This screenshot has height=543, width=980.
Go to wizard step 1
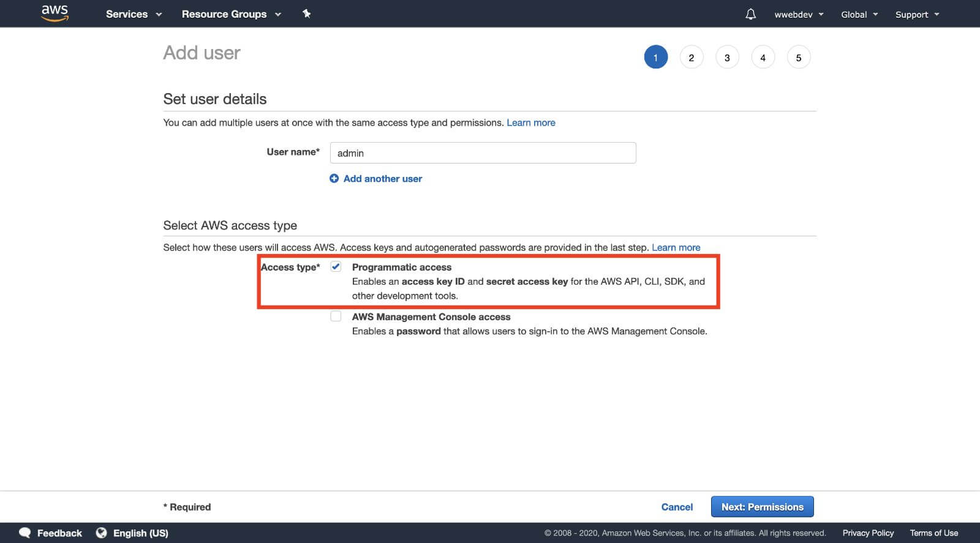click(x=655, y=57)
